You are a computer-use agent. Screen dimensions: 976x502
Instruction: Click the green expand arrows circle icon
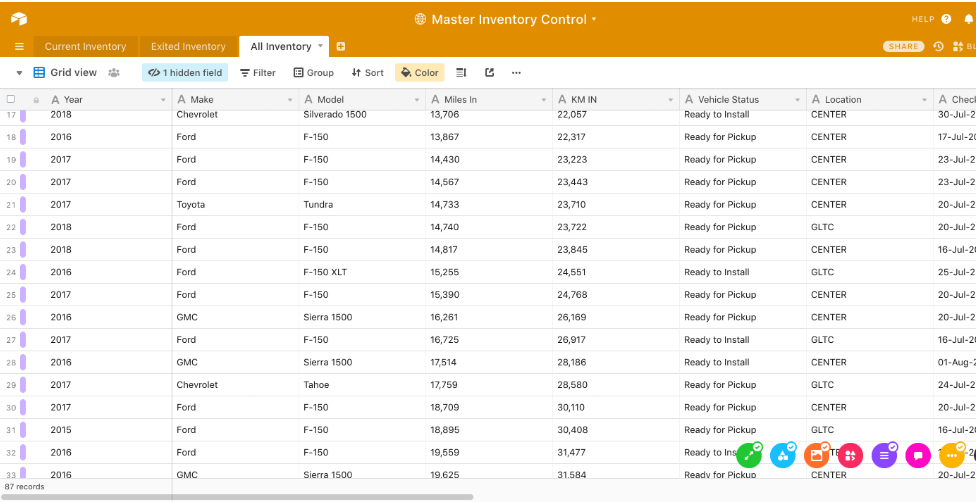(749, 456)
